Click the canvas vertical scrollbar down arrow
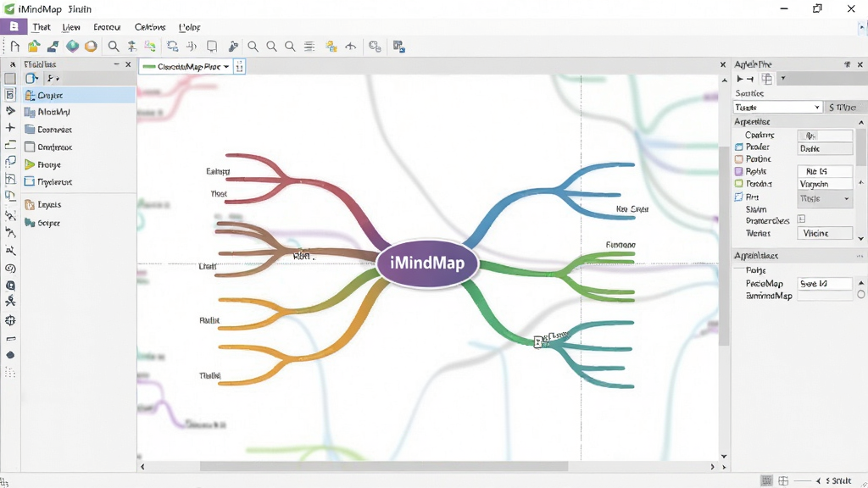 tap(724, 457)
